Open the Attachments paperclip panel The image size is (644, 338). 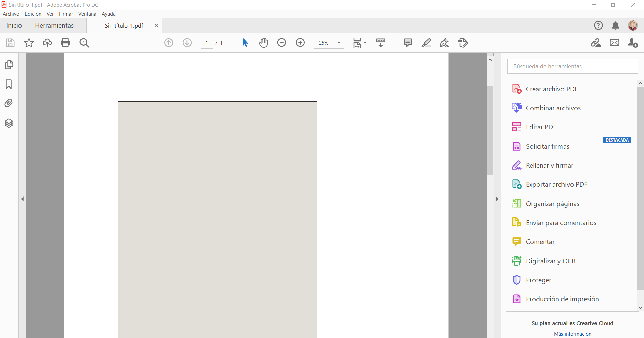click(9, 103)
